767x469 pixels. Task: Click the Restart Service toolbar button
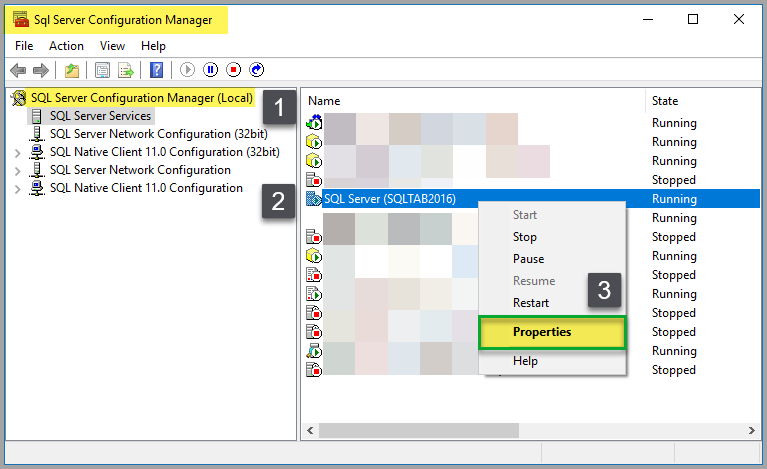click(x=256, y=70)
